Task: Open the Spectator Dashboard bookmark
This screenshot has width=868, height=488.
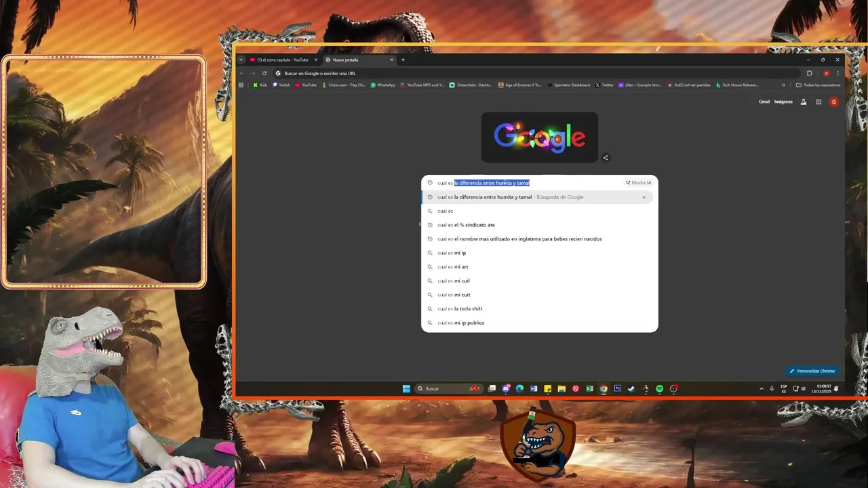Action: [x=568, y=85]
